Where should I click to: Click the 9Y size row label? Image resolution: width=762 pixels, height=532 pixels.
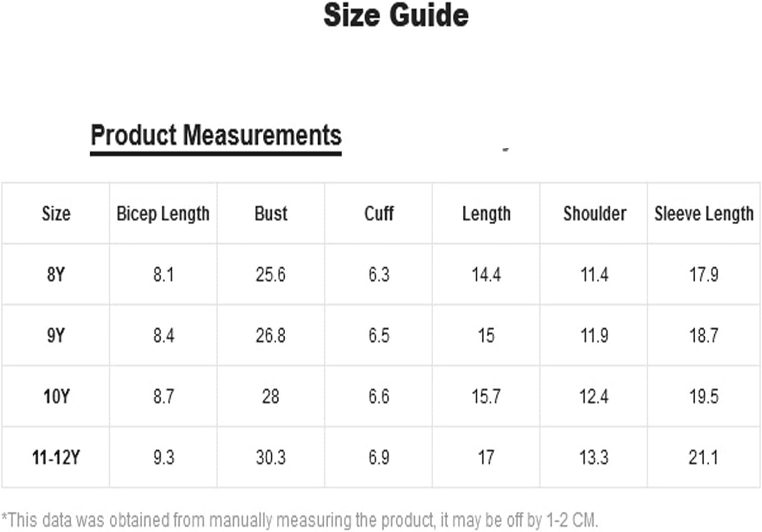pyautogui.click(x=56, y=335)
